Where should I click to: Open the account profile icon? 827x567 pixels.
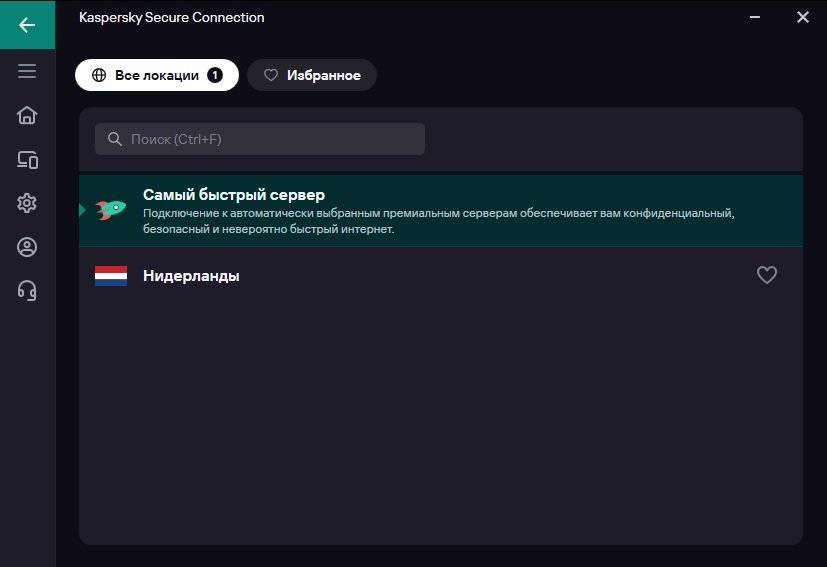pyautogui.click(x=27, y=247)
